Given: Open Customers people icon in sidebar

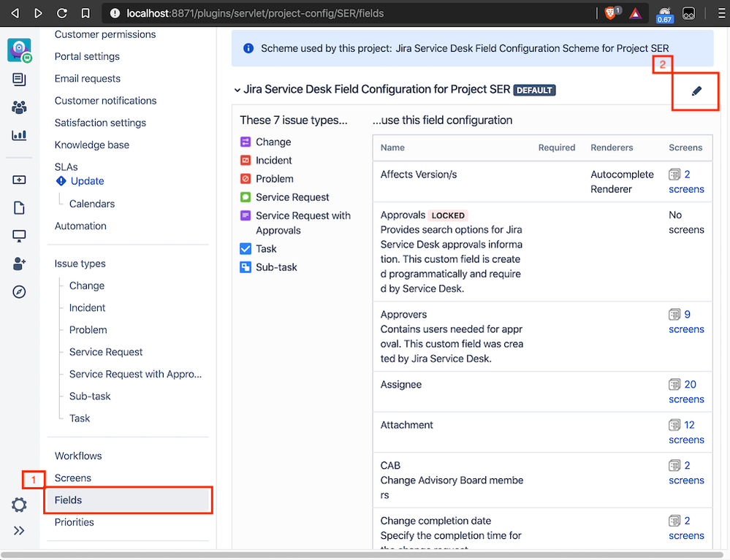Looking at the screenshot, I should [19, 107].
